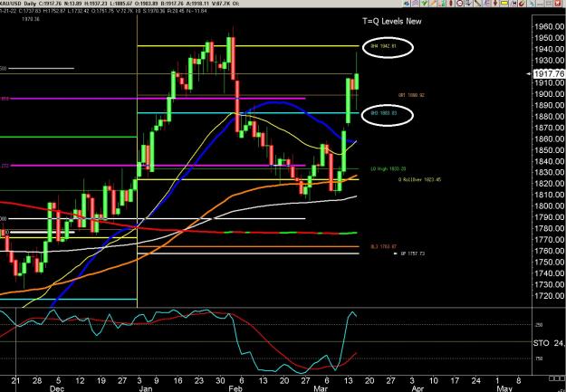
Task: Click the light blue pen icon
Action: click(x=532, y=4)
